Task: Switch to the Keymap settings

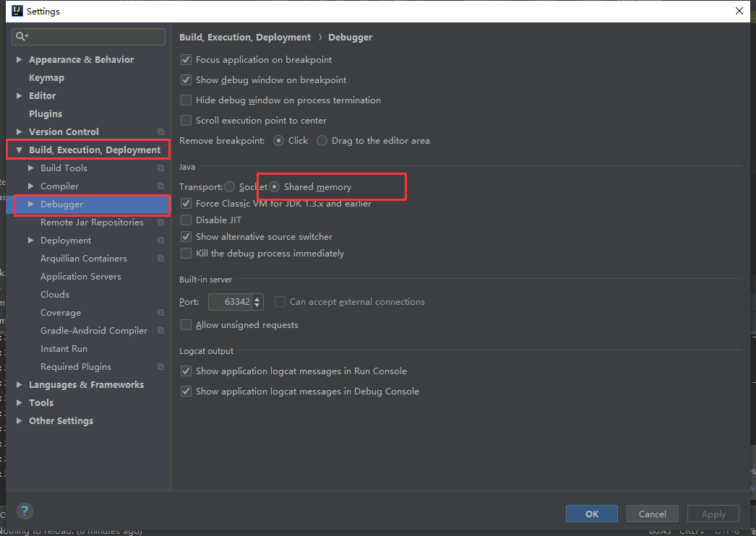Action: click(x=46, y=77)
